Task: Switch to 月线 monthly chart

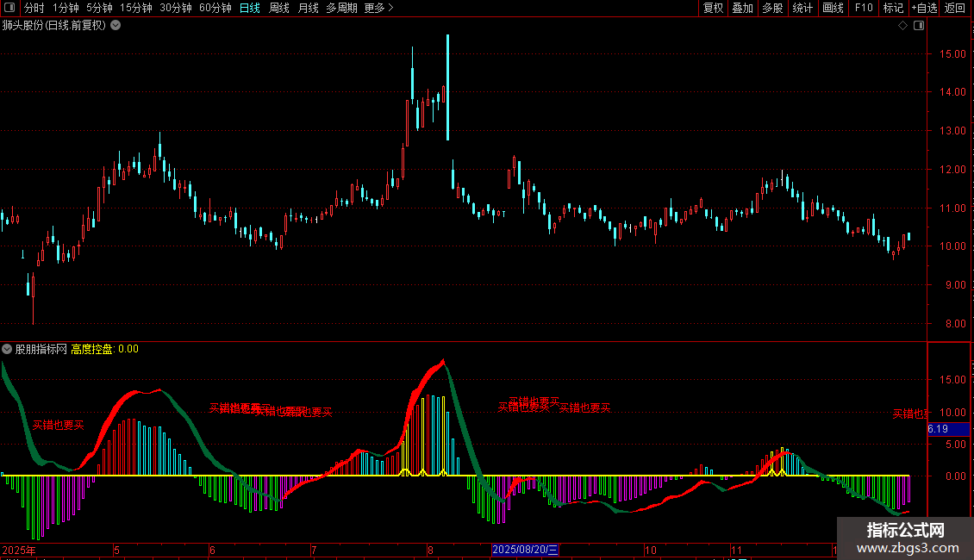Action: (308, 8)
